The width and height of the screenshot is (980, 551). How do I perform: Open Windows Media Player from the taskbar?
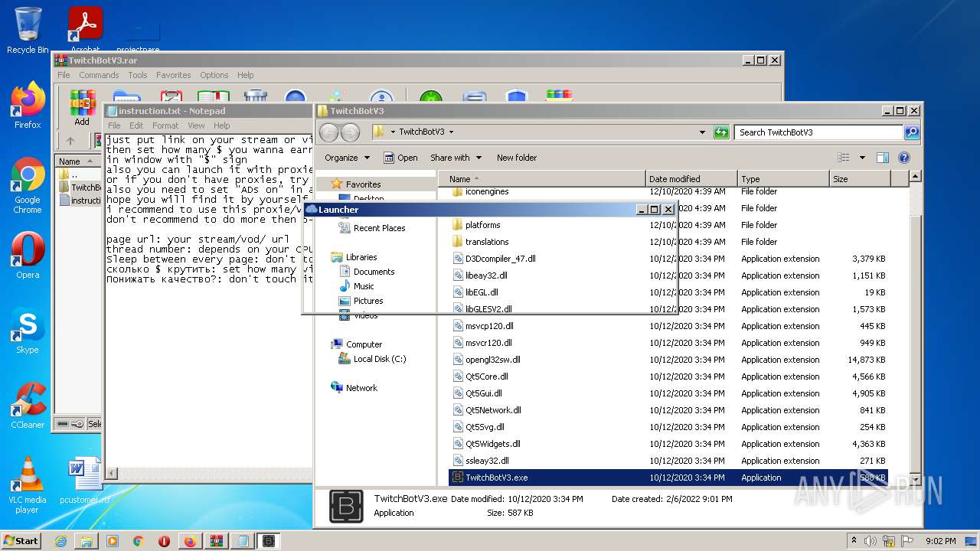113,541
